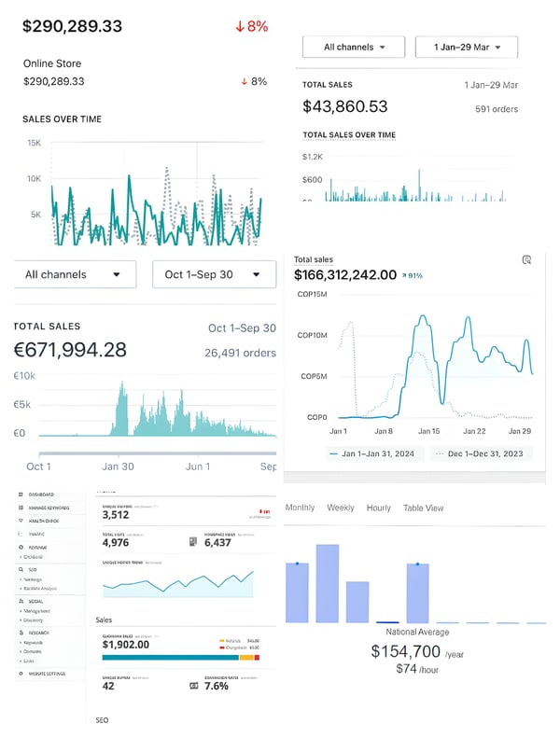Open the Dashboard sidebar menu item
Image resolution: width=560 pixels, height=738 pixels.
[x=41, y=494]
